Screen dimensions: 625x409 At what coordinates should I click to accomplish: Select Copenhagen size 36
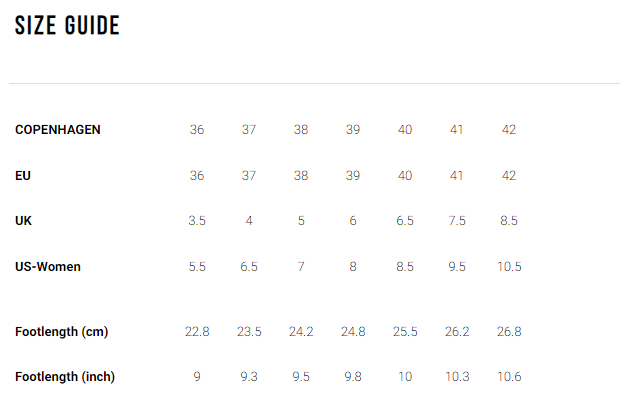point(197,130)
